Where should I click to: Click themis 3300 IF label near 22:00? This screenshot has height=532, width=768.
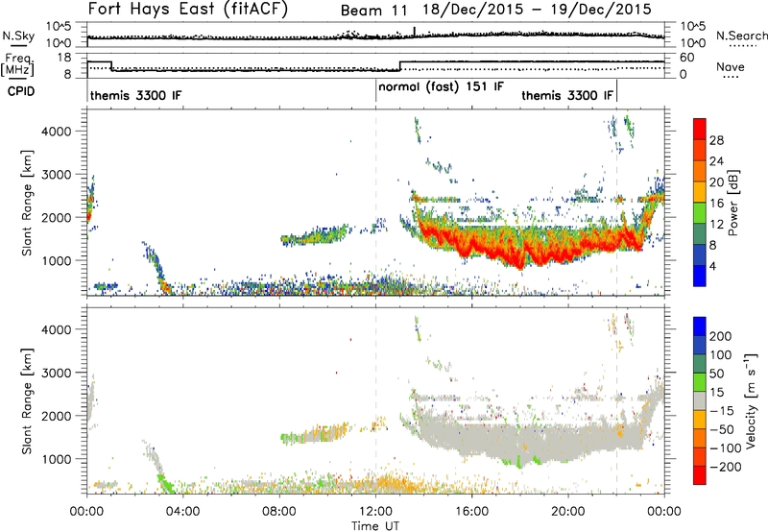pos(567,95)
